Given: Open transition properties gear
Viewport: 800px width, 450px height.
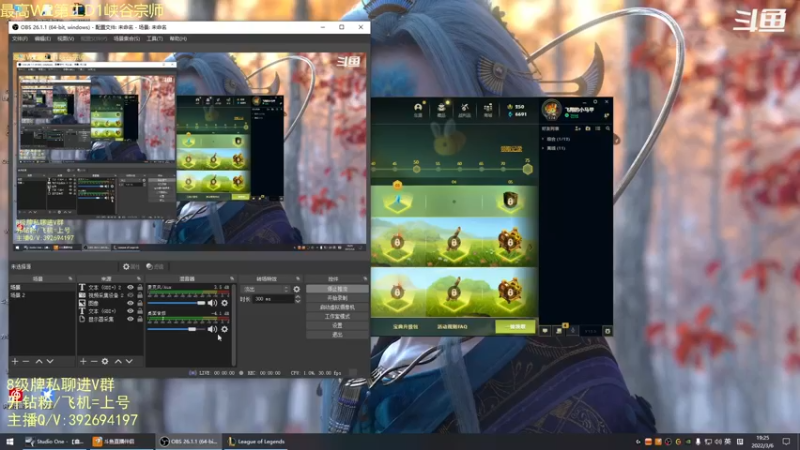Looking at the screenshot, I should tap(296, 289).
